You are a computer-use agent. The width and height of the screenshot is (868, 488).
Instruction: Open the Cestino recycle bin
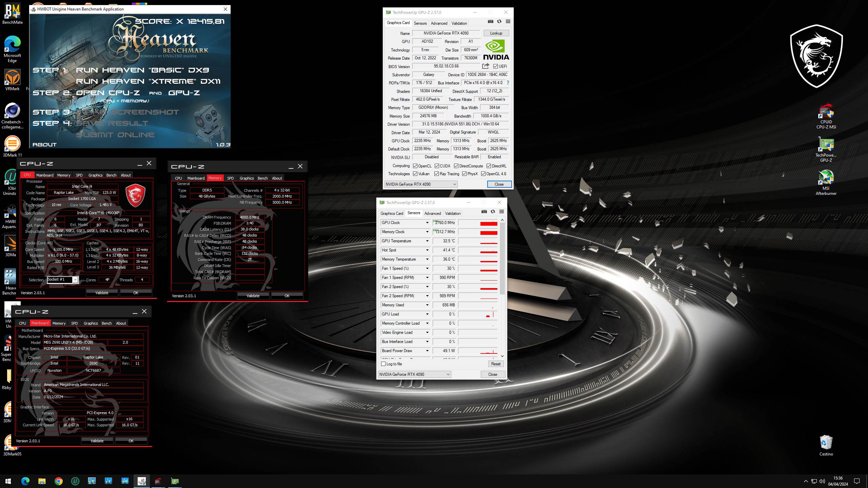826,446
